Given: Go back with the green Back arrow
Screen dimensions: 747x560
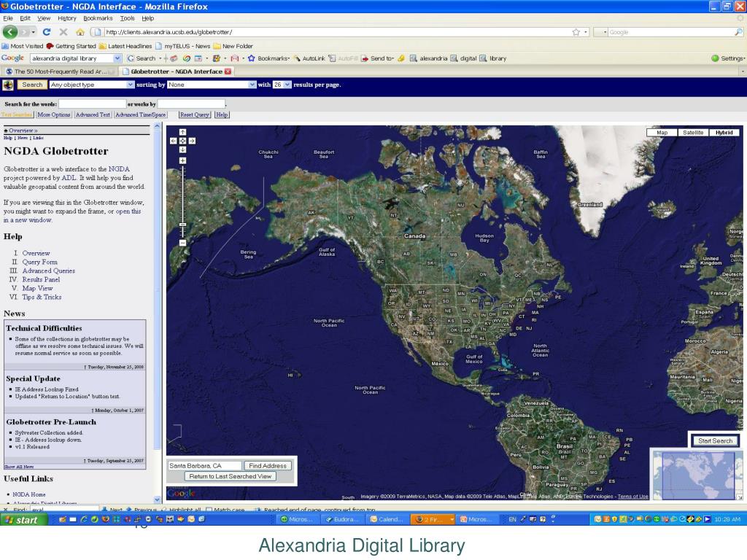Looking at the screenshot, I should [10, 32].
